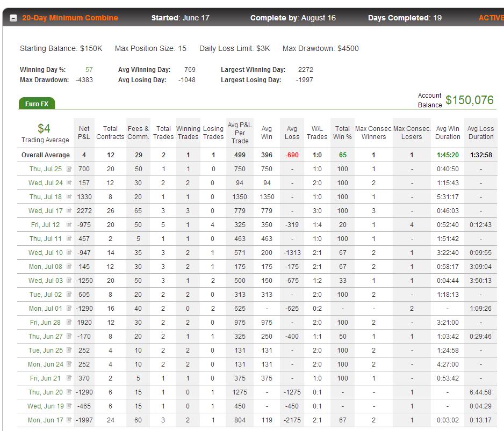Open the note icon for Thu, Jul 18
The height and width of the screenshot is (431, 504).
coord(69,196)
